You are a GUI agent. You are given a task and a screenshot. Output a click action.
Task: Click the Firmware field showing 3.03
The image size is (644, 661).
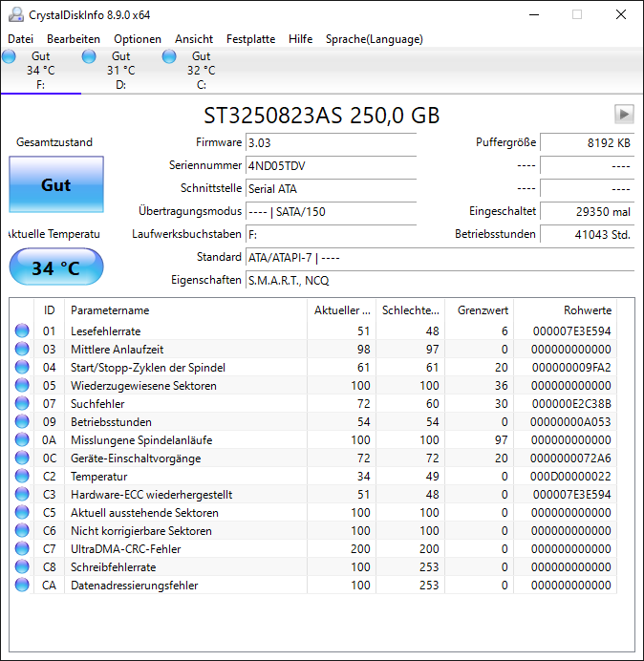331,143
